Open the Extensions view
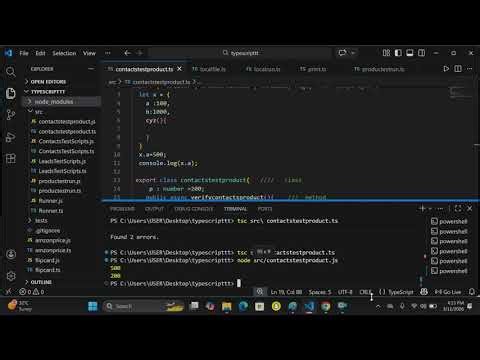This screenshot has width=480, height=360. point(11,158)
